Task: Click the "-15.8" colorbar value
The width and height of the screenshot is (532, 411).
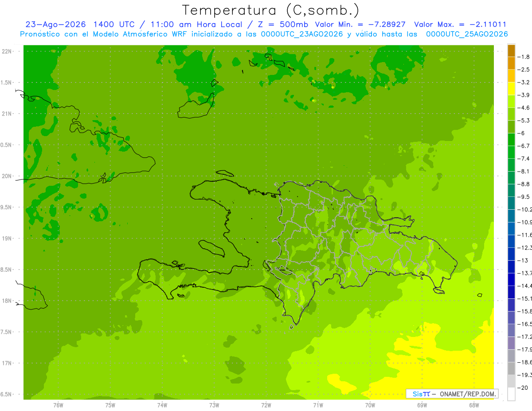Action: [x=525, y=311]
